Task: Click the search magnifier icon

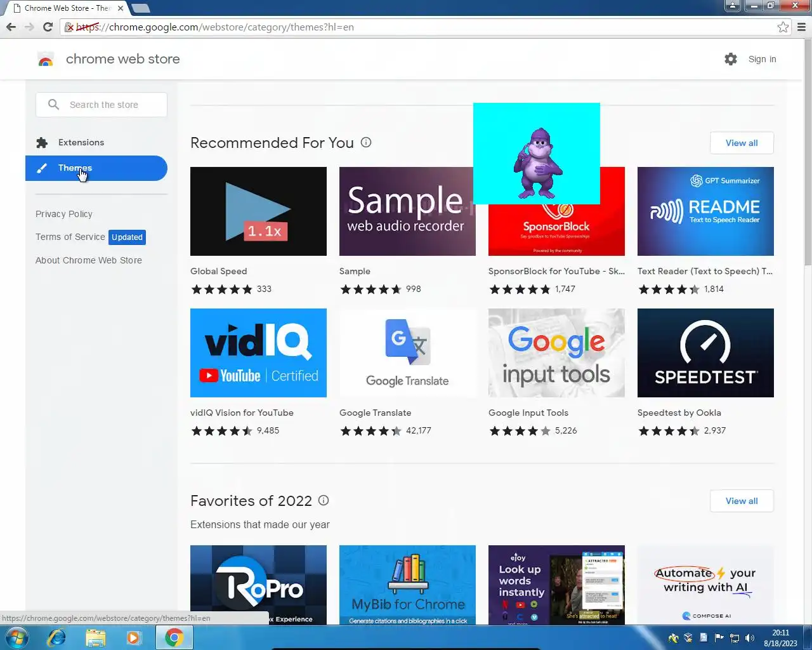Action: click(x=53, y=104)
